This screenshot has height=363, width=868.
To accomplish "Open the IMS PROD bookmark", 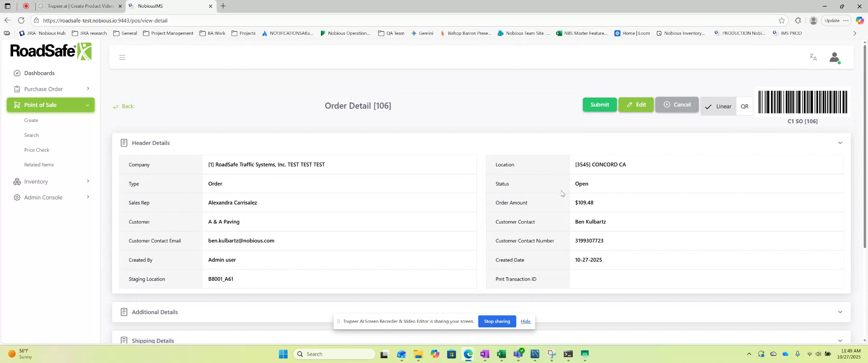I will coord(787,33).
